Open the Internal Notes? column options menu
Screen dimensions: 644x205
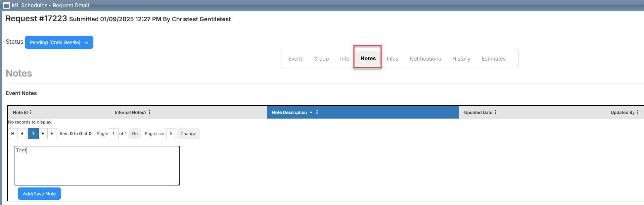[x=150, y=112]
